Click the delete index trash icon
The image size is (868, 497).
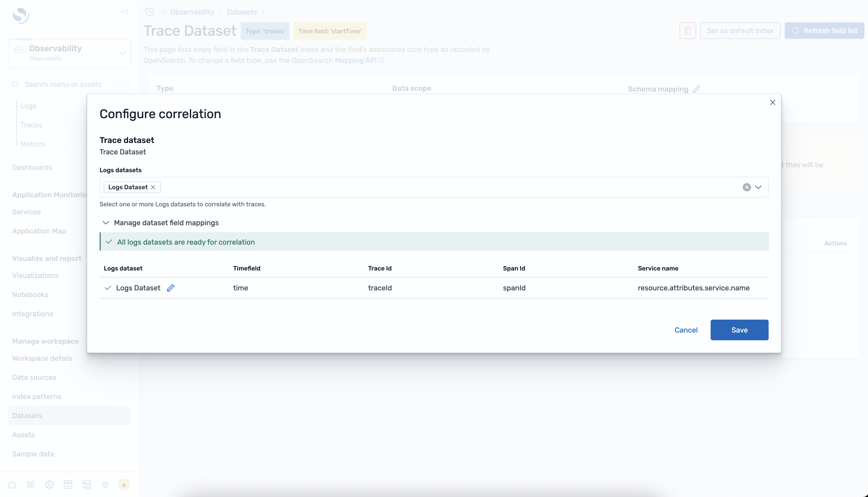pyautogui.click(x=688, y=30)
